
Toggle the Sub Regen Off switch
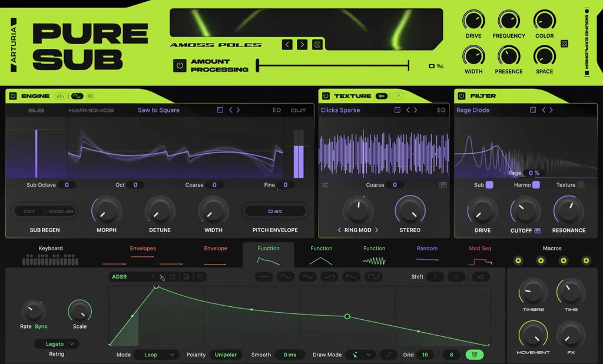[29, 211]
